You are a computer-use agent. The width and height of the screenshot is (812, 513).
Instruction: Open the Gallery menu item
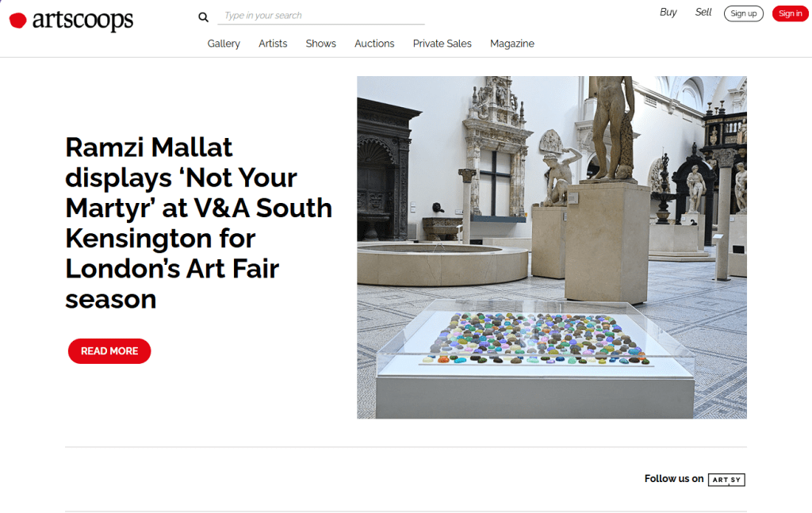(224, 44)
